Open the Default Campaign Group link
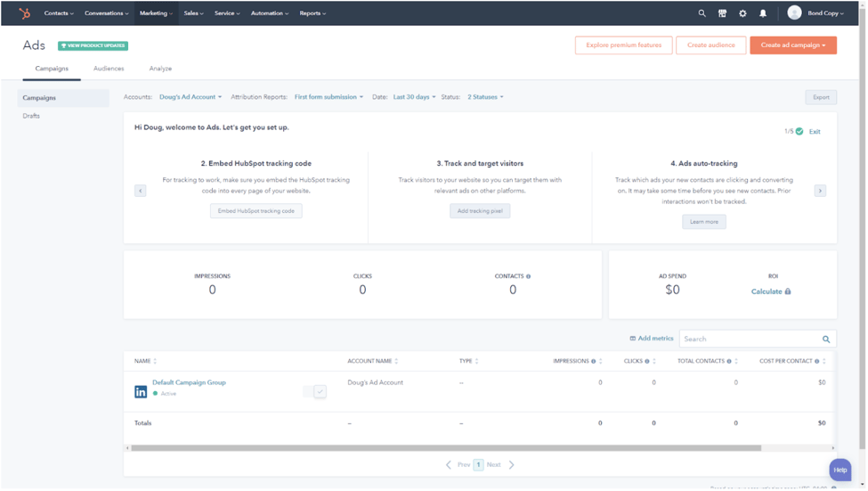This screenshot has height=491, width=868. (x=189, y=382)
